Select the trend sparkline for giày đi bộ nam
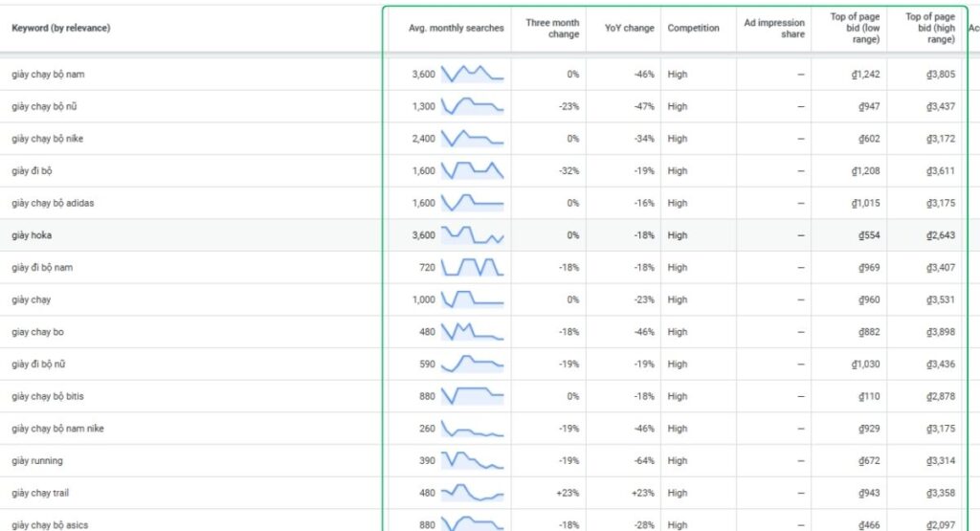980x531 pixels. pos(472,268)
